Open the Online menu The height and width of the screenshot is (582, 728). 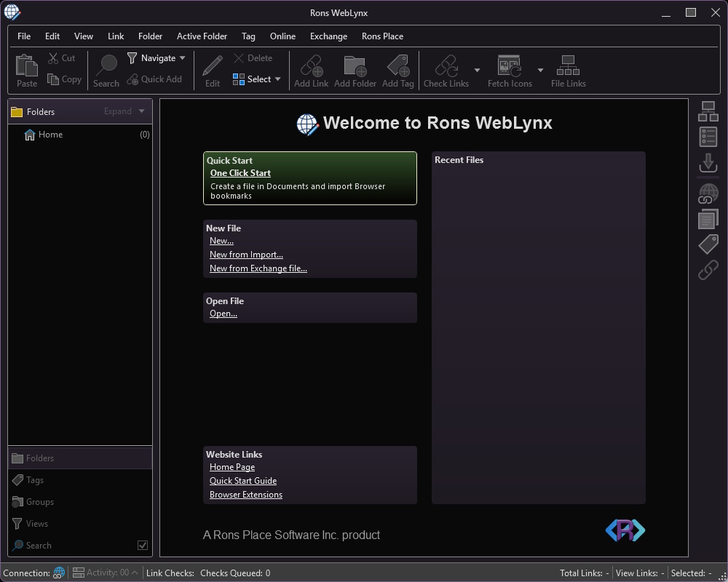(x=282, y=36)
